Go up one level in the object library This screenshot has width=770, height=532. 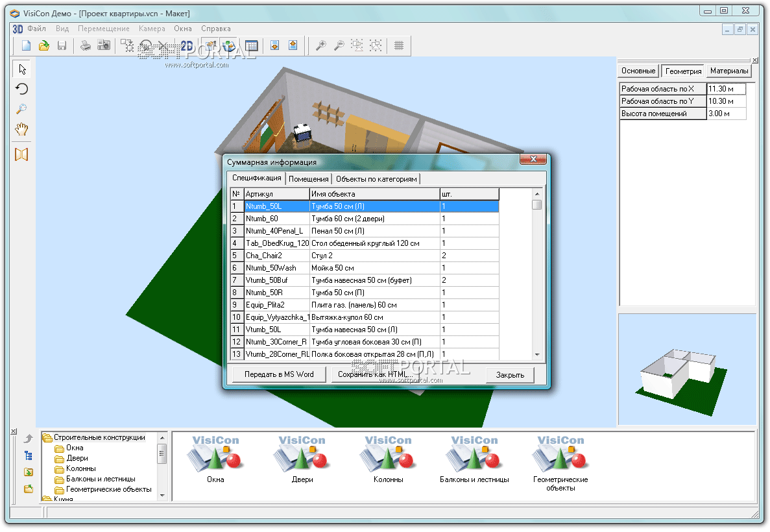(x=29, y=438)
